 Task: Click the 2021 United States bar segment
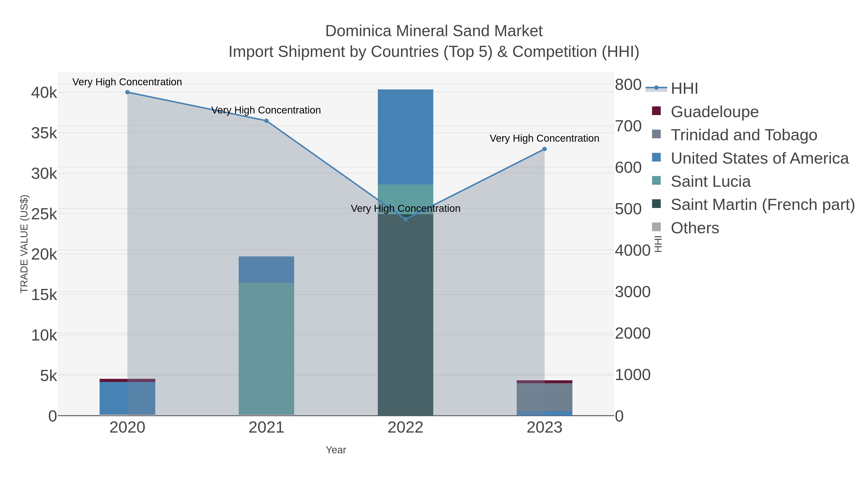point(266,270)
